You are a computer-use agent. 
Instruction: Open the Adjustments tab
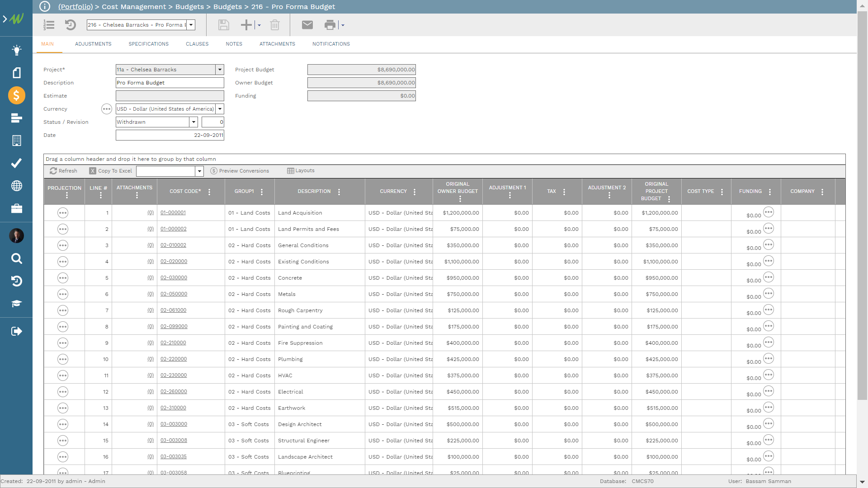click(x=92, y=44)
